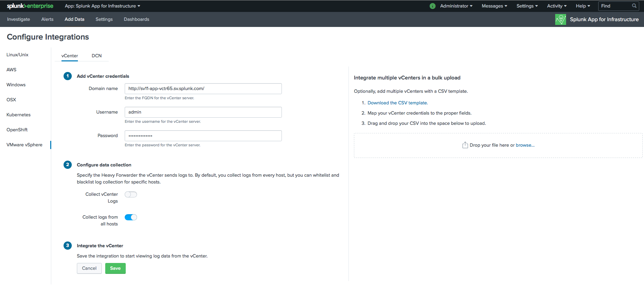Open the Dashboards nav item
Image resolution: width=644 pixels, height=294 pixels.
tap(136, 19)
